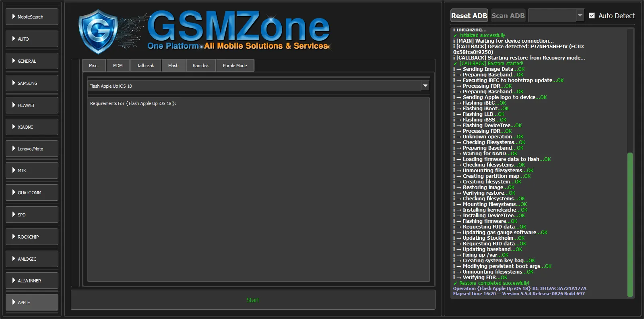This screenshot has width=644, height=319.
Task: Expand the Lenovo/Moto sidebar section
Action: point(32,149)
